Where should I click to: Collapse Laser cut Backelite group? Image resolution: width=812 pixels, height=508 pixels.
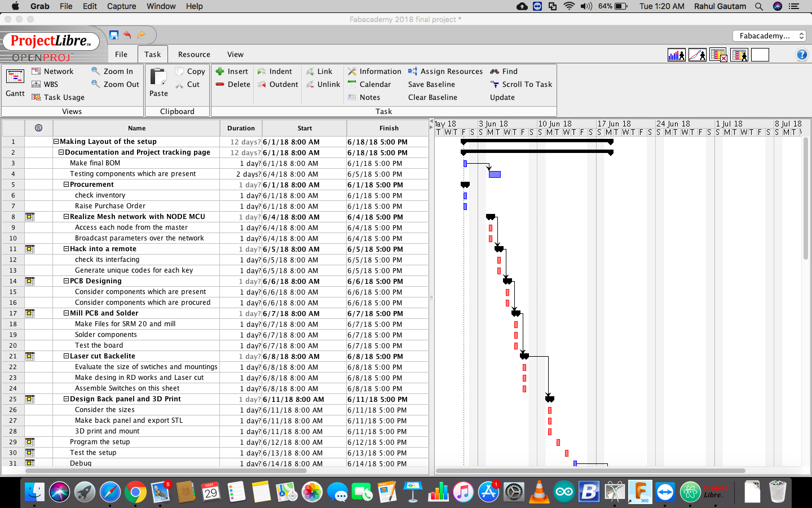tap(67, 356)
